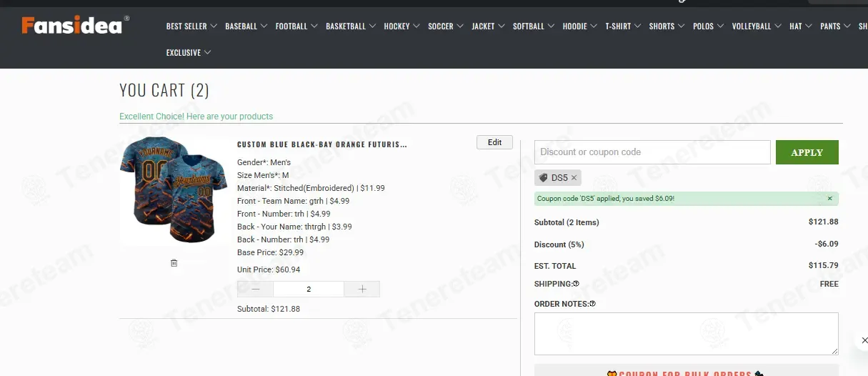
Task: Click the 'Gender*: Men's' line
Action: point(264,162)
